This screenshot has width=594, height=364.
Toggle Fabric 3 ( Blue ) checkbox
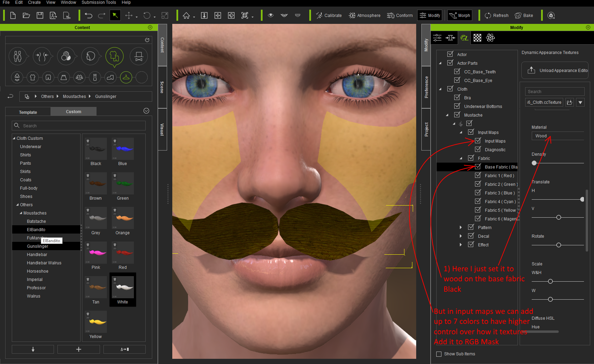tap(478, 192)
